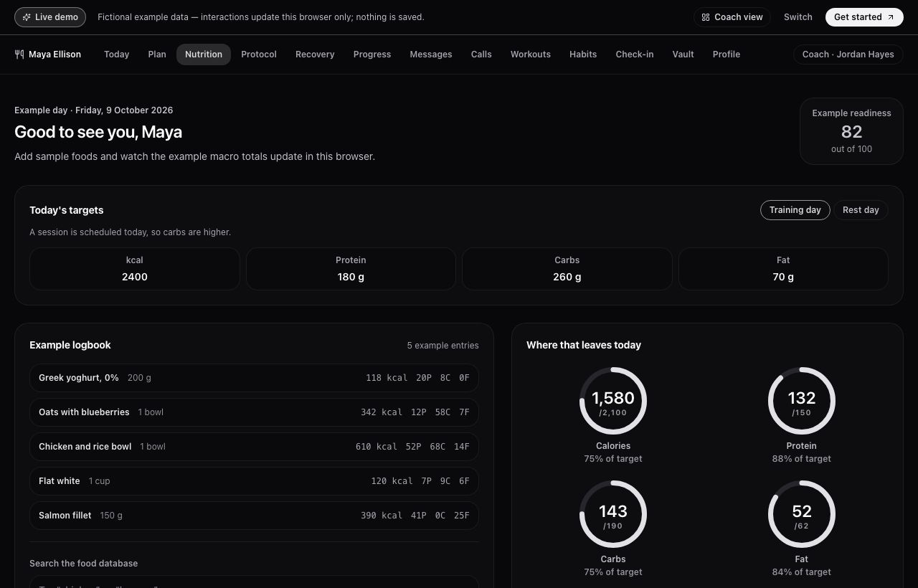918x588 pixels.
Task: Click the Get started button
Action: click(864, 17)
